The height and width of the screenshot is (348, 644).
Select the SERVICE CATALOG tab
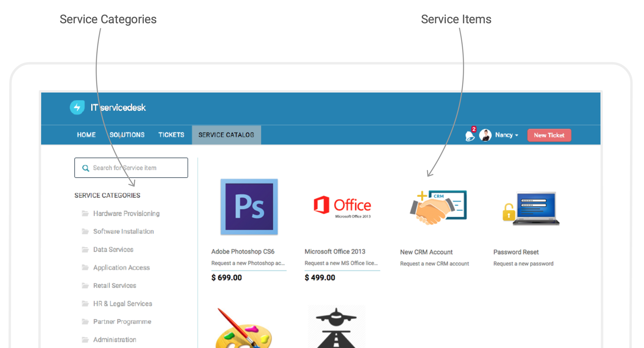click(227, 135)
